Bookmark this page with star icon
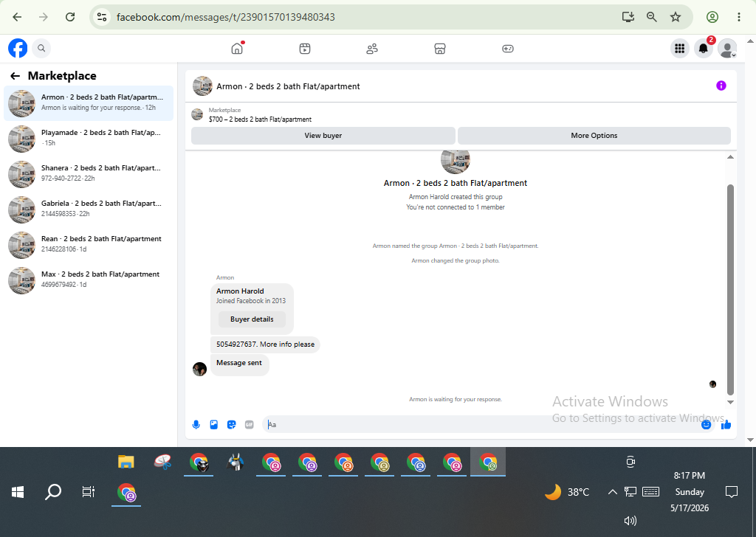 [x=676, y=17]
